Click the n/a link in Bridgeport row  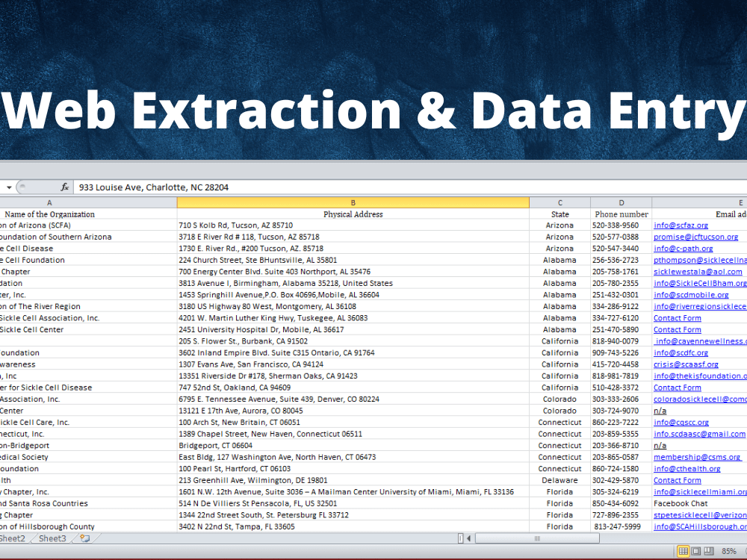(x=660, y=445)
